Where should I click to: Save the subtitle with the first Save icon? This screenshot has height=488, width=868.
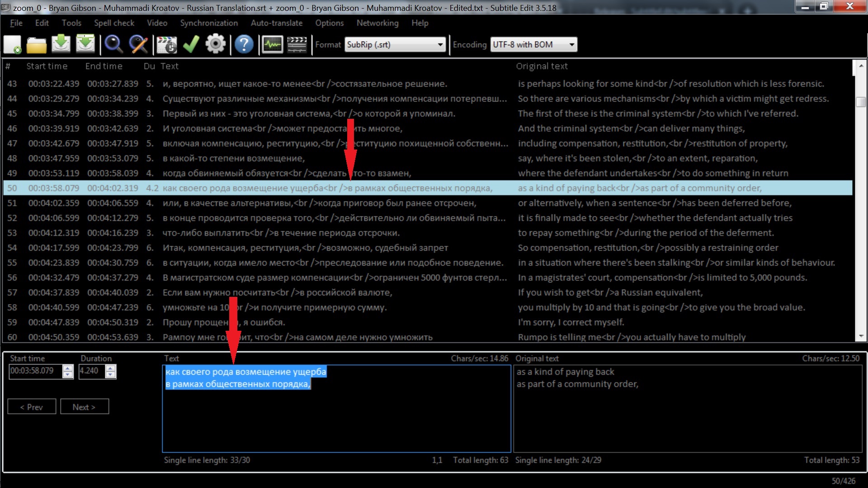point(61,44)
